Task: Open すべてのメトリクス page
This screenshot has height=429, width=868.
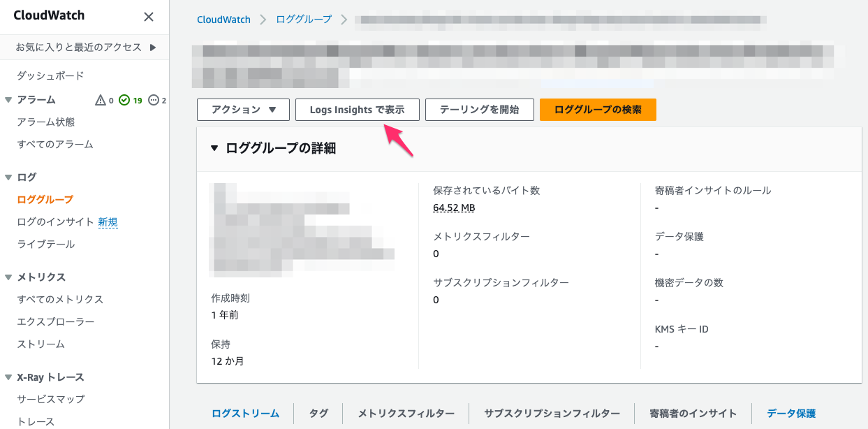Action: point(60,300)
